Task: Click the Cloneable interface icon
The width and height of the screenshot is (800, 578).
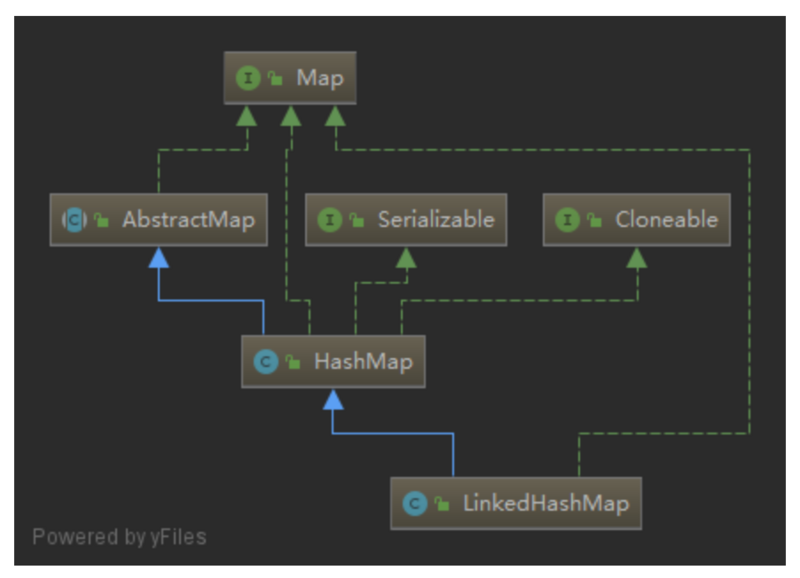Action: pos(568,220)
